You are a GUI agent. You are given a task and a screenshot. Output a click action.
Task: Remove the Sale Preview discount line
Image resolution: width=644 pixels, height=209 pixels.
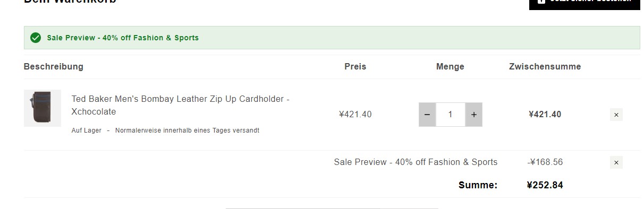pos(616,162)
